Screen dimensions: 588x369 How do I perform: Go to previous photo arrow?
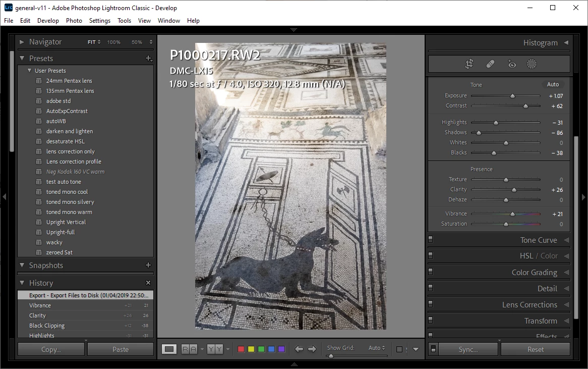[299, 349]
